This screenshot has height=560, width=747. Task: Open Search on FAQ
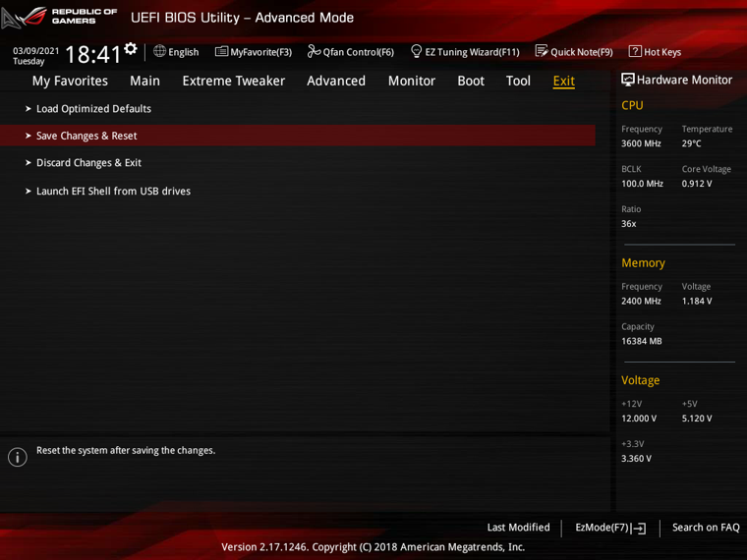(x=706, y=528)
